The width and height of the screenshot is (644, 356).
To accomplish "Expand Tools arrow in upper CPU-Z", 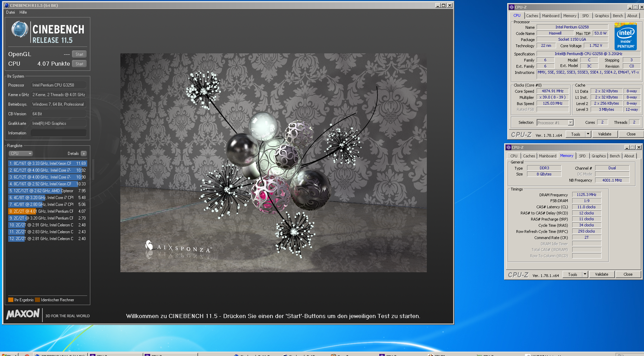I will click(x=588, y=134).
